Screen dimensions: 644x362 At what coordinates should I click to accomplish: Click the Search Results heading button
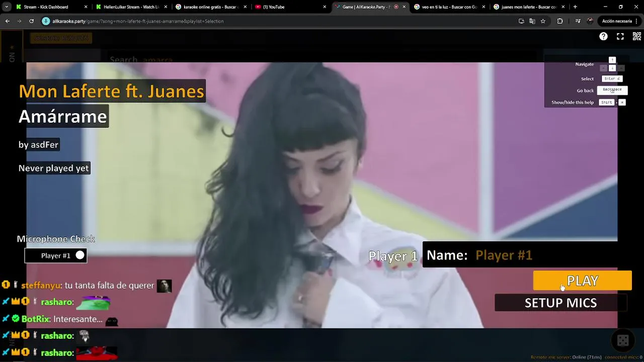click(x=61, y=38)
